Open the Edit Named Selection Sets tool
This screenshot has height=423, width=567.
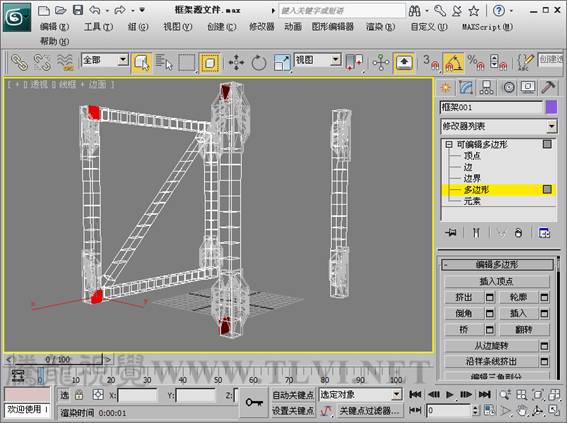tap(525, 62)
